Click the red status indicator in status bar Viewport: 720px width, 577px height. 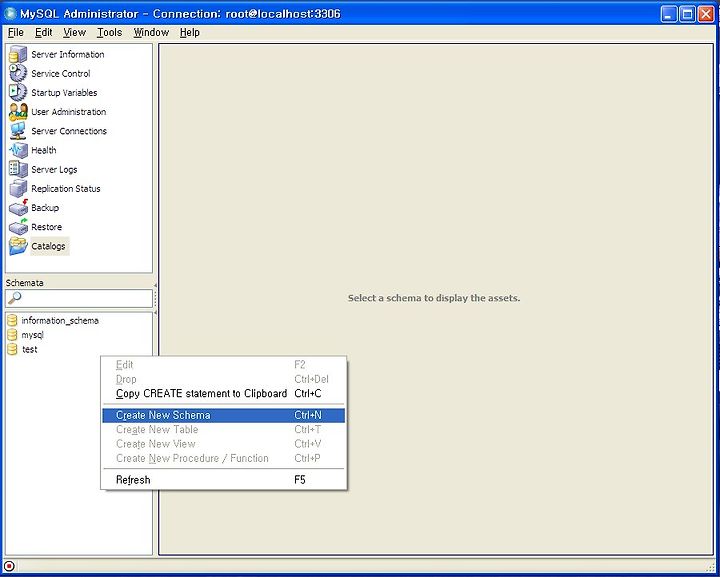point(9,566)
